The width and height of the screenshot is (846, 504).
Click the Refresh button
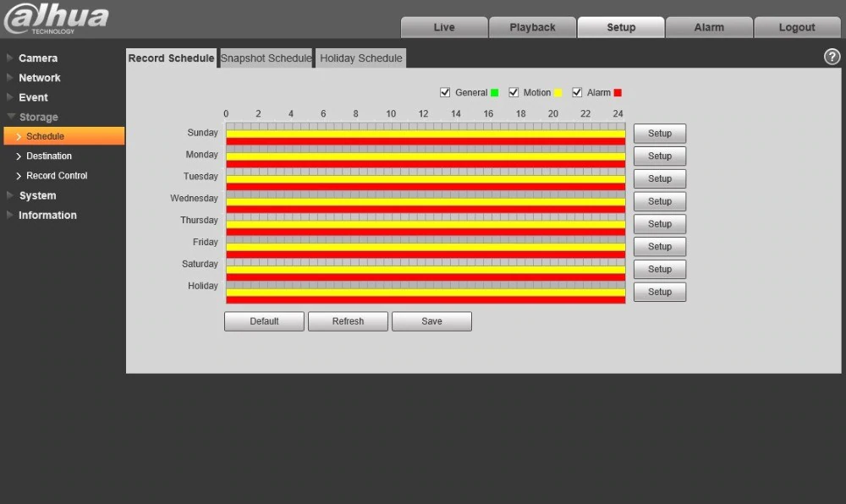348,321
